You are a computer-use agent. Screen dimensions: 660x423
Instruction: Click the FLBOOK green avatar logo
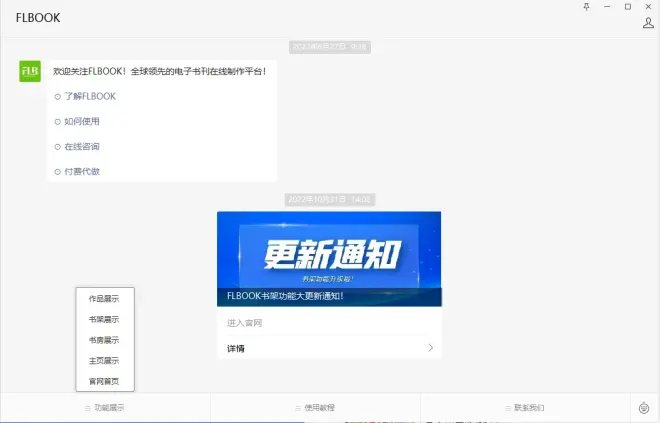[x=30, y=72]
